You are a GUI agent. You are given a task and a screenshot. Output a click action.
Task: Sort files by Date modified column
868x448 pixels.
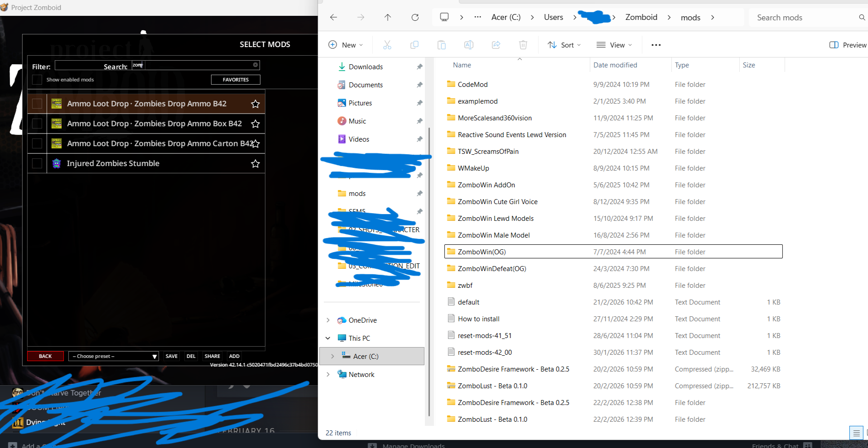[x=615, y=65]
